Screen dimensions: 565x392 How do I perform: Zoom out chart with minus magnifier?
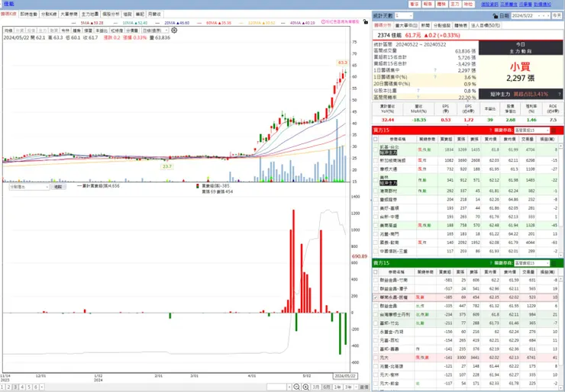[x=296, y=387]
